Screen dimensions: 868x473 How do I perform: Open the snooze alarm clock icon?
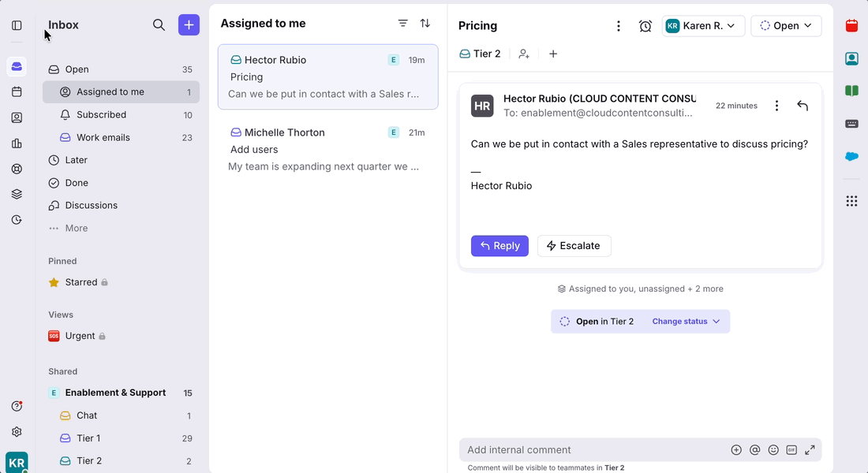[x=645, y=26]
